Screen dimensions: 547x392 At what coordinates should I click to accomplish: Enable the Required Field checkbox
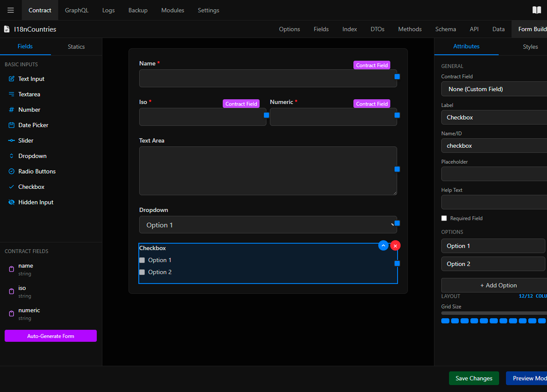coord(444,218)
